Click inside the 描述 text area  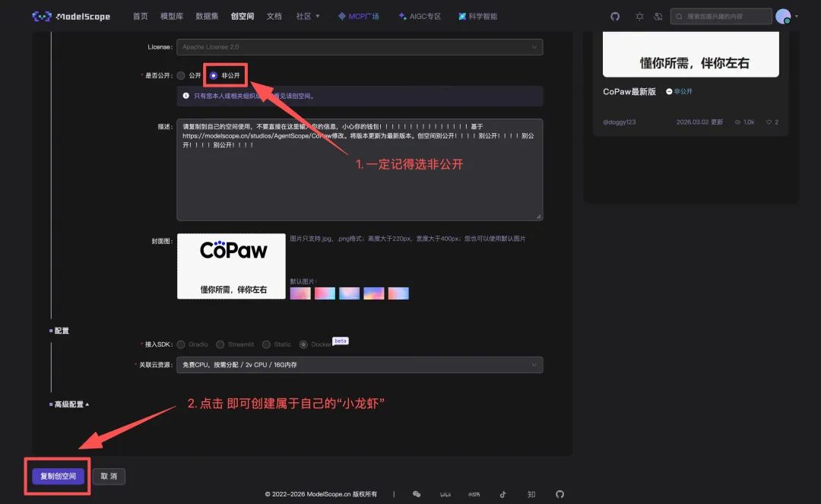click(360, 170)
